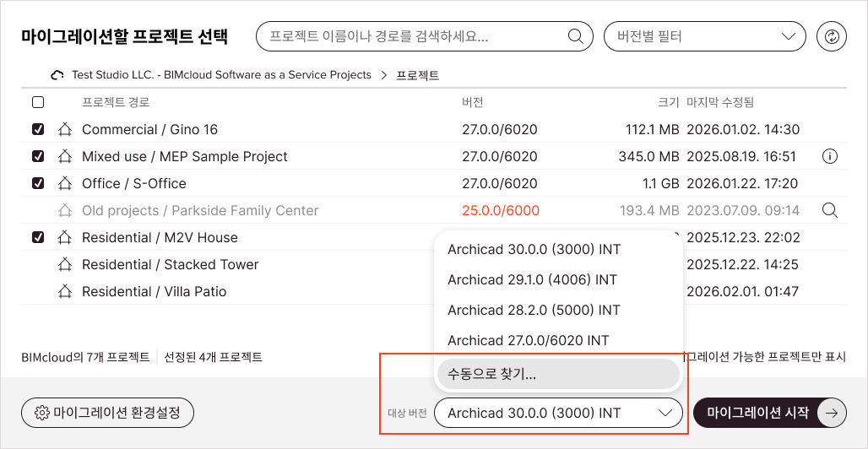Click 27.0.0/6020 version in Gino 16 row
Screen dimensions: 868x449
tap(499, 129)
